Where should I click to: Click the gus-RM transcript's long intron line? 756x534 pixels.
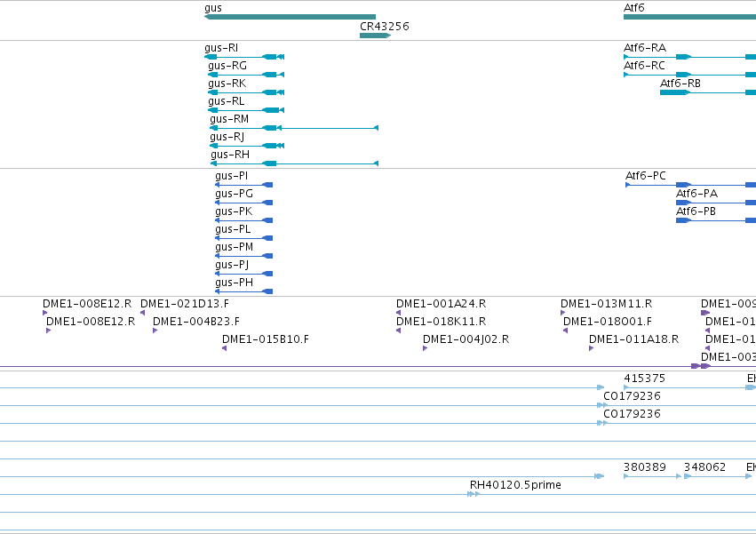pyautogui.click(x=328, y=128)
